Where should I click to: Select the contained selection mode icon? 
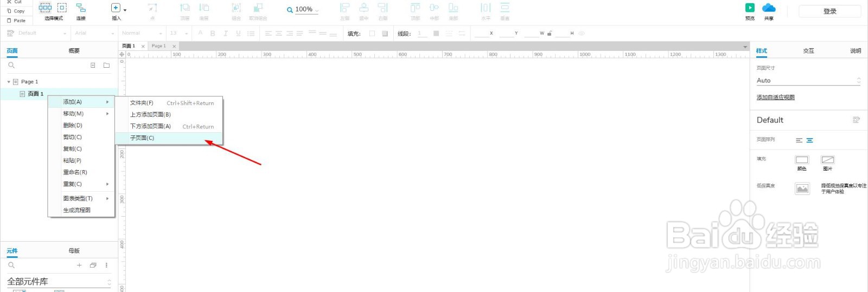point(62,8)
